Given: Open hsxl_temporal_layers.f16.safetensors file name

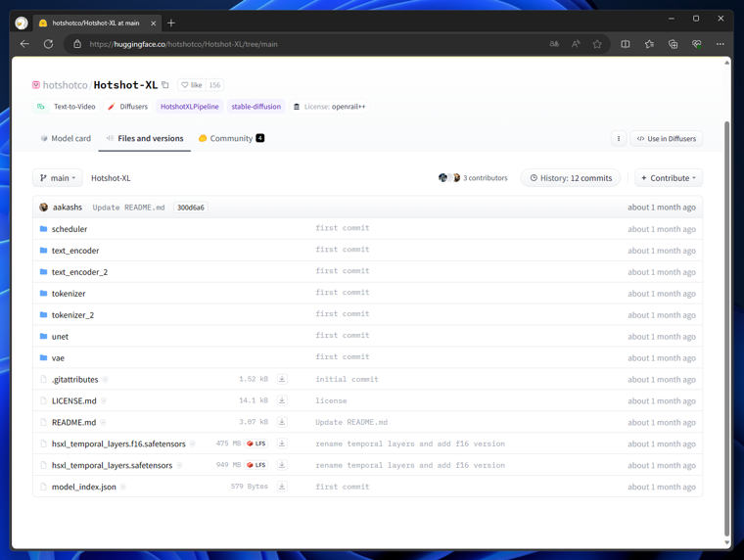Looking at the screenshot, I should click(118, 443).
